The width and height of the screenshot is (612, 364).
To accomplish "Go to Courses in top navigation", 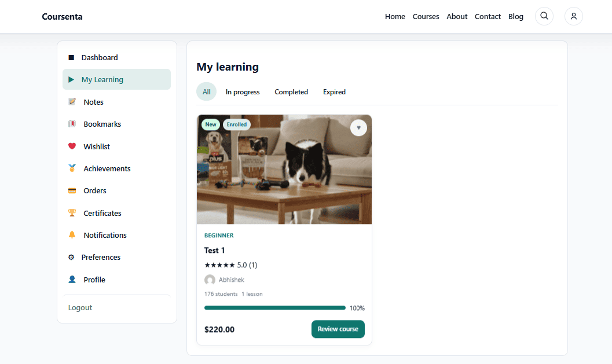I will tap(426, 16).
